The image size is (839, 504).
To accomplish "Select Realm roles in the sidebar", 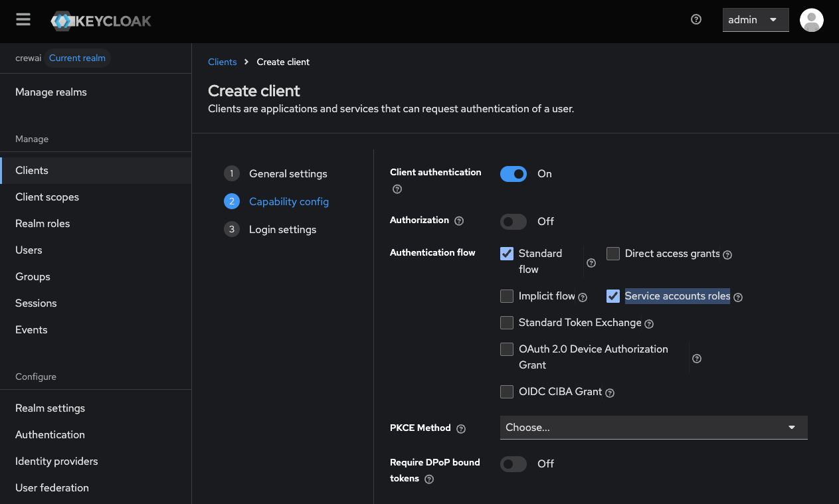I will [x=43, y=223].
